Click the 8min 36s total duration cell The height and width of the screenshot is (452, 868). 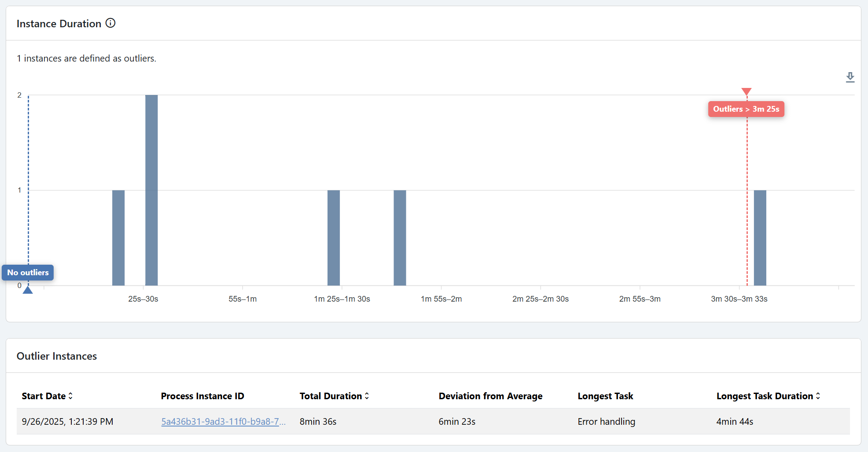click(318, 422)
